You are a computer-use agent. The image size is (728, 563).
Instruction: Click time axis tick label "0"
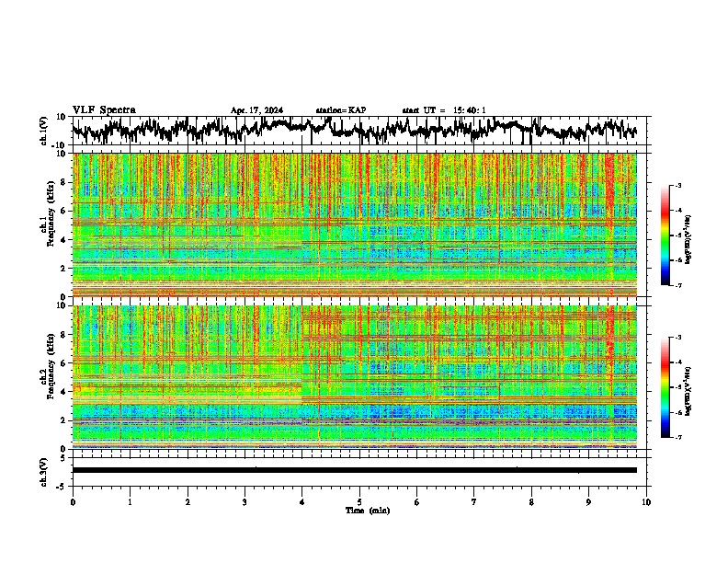73,502
